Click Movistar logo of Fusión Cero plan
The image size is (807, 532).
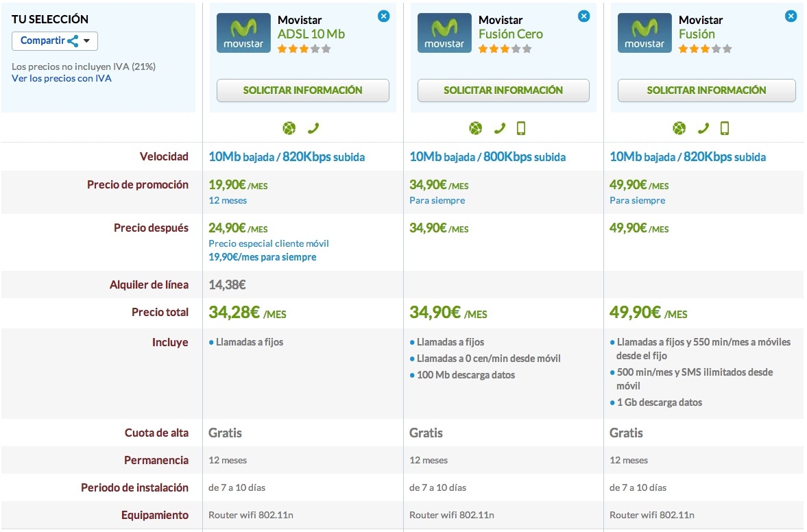tap(444, 33)
